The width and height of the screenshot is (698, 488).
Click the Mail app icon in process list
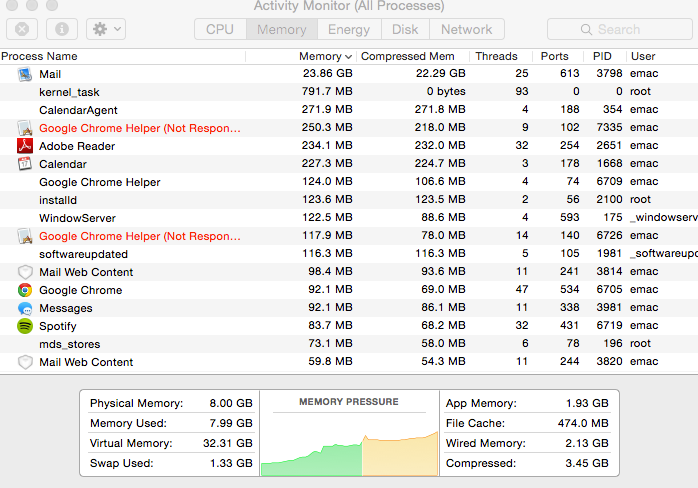click(x=25, y=74)
